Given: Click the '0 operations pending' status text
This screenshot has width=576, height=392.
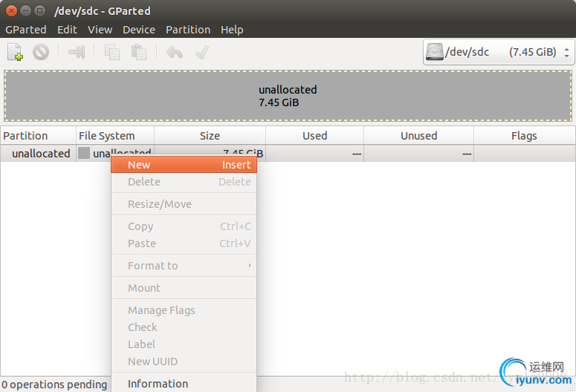Looking at the screenshot, I should 54,385.
